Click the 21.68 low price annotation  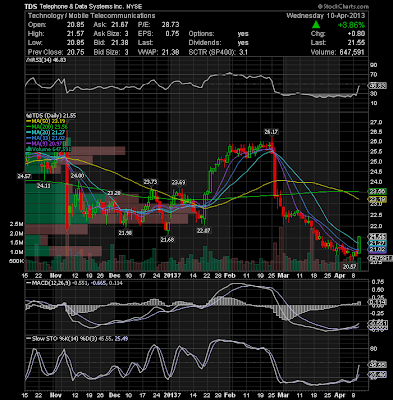tap(167, 239)
